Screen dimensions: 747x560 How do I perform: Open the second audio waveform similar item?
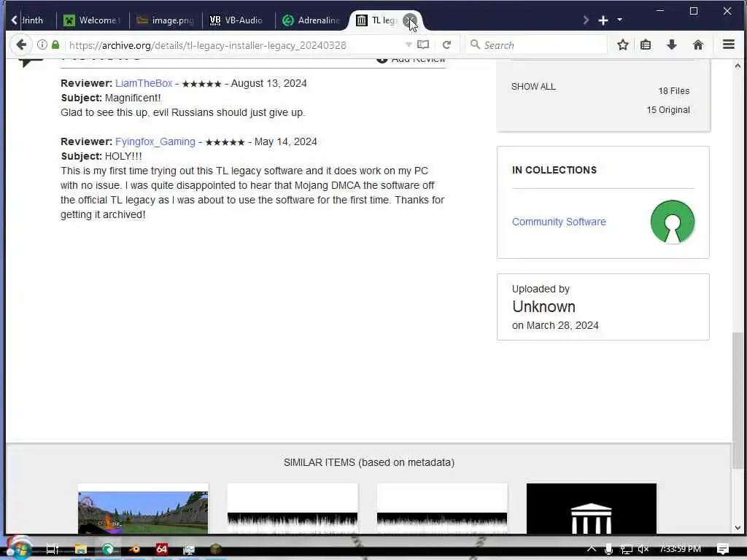(x=442, y=508)
